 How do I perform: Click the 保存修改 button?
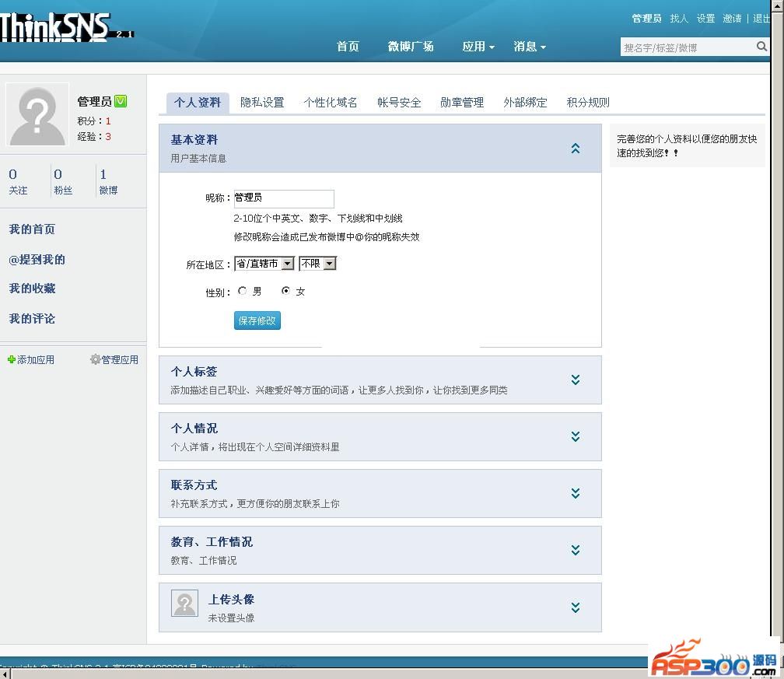[x=257, y=320]
